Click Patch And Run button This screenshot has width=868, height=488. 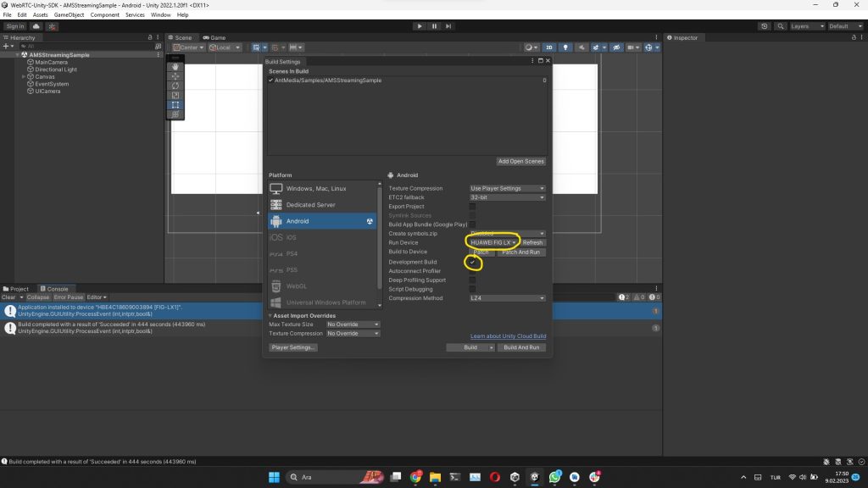point(520,252)
